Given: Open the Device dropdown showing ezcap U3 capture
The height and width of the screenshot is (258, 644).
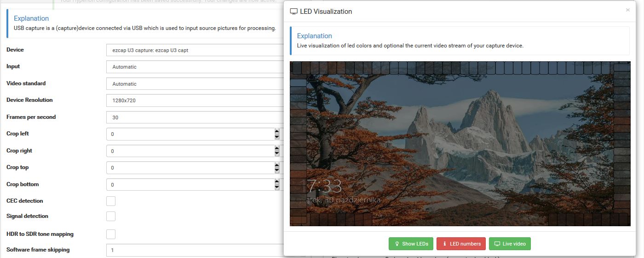Looking at the screenshot, I should [x=195, y=50].
